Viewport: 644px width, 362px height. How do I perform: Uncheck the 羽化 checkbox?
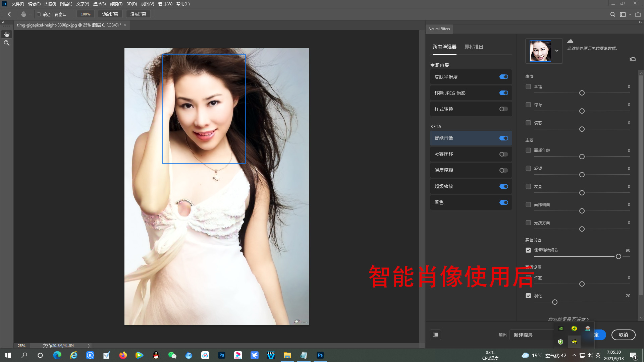click(x=528, y=296)
